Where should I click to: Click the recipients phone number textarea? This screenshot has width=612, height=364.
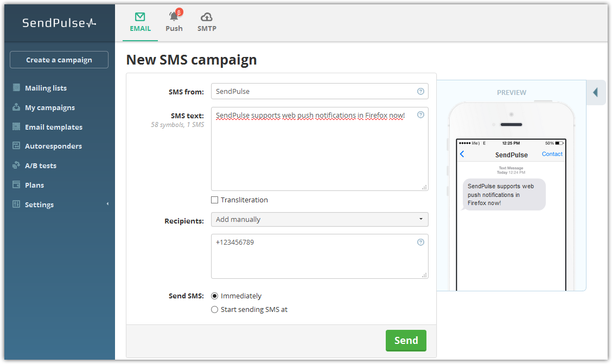pyautogui.click(x=320, y=257)
